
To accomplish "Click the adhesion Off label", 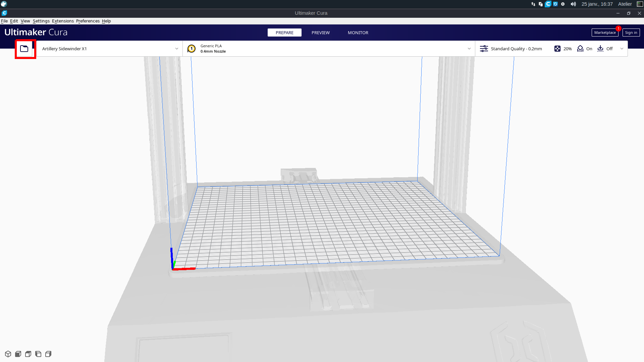I will click(x=609, y=49).
